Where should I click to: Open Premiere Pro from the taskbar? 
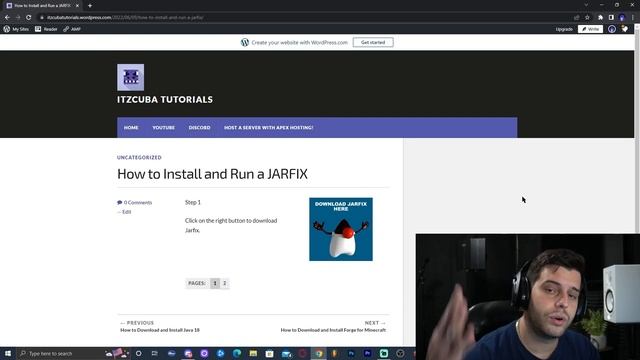click(x=367, y=353)
